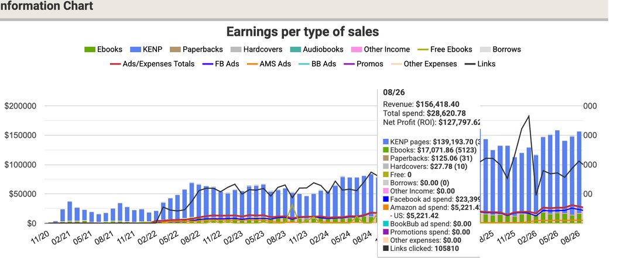
Task: Click the KENP pages tooltip row
Action: point(431,141)
